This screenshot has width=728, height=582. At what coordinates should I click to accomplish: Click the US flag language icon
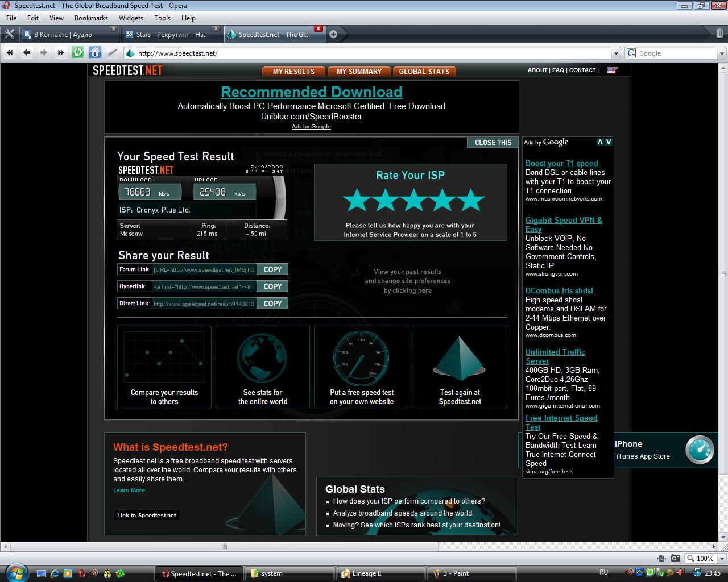[612, 70]
